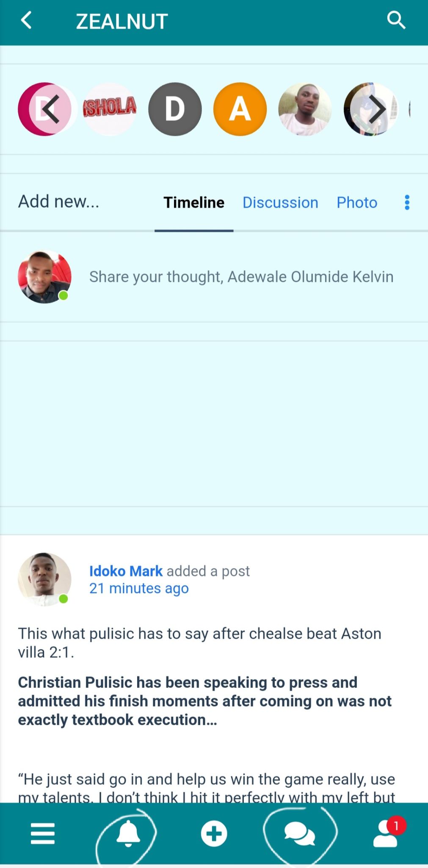Open notifications via the bell icon
Viewport: 428px width, 868px height.
[x=128, y=833]
